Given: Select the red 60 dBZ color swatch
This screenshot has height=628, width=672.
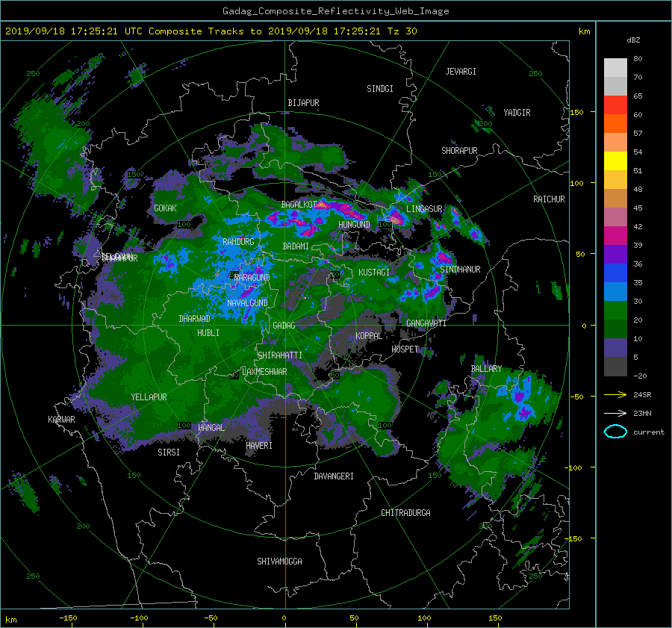Looking at the screenshot, I should pos(615,105).
